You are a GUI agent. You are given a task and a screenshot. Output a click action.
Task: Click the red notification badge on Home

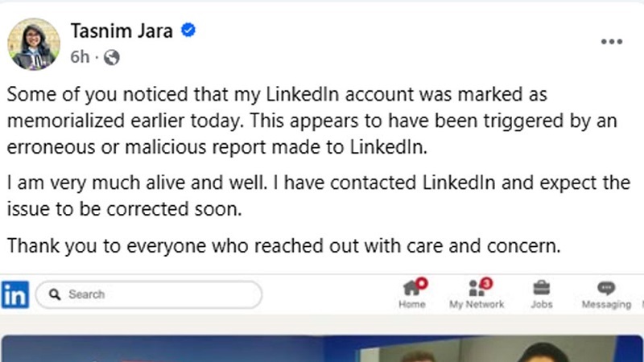click(x=422, y=282)
